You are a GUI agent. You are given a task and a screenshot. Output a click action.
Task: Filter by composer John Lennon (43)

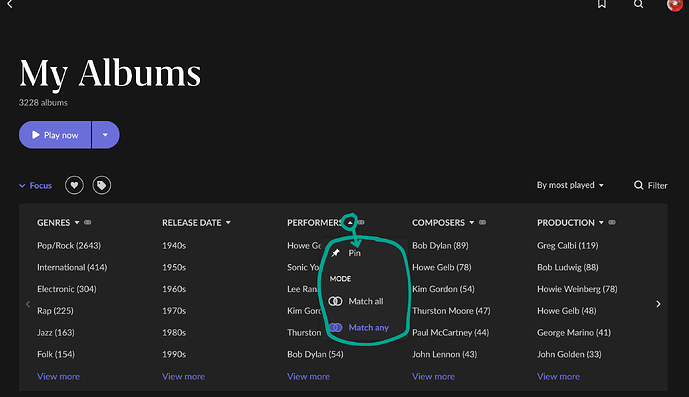(x=445, y=354)
